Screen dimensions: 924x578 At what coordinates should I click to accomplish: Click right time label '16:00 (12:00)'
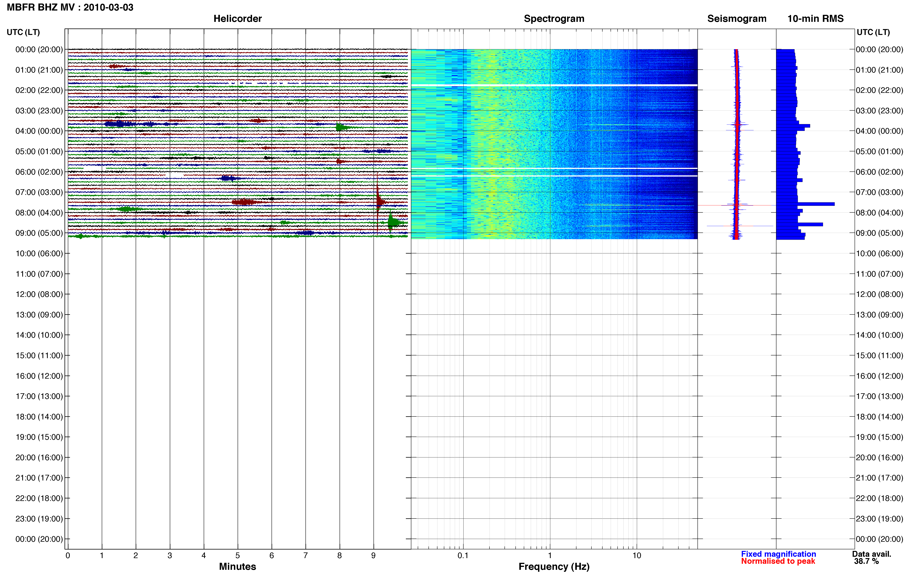coord(879,376)
